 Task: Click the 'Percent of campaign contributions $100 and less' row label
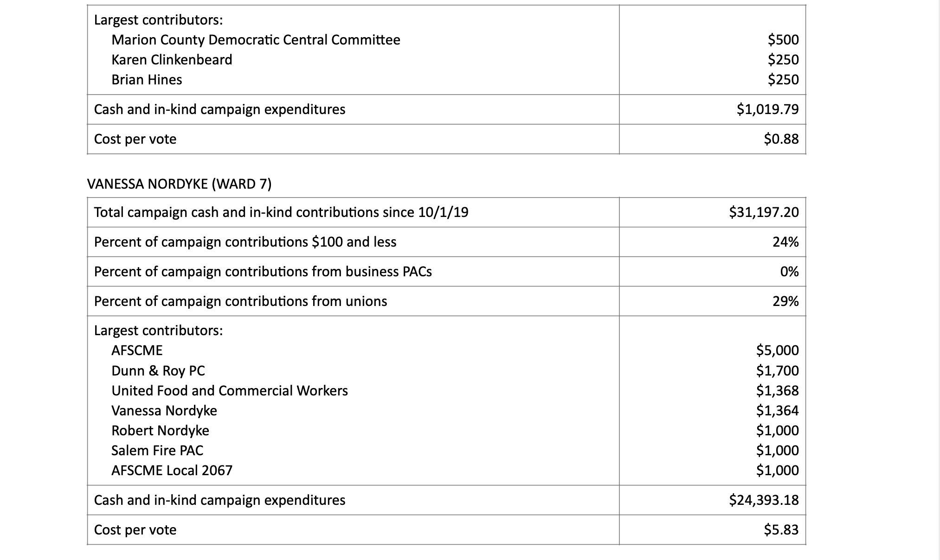[245, 242]
